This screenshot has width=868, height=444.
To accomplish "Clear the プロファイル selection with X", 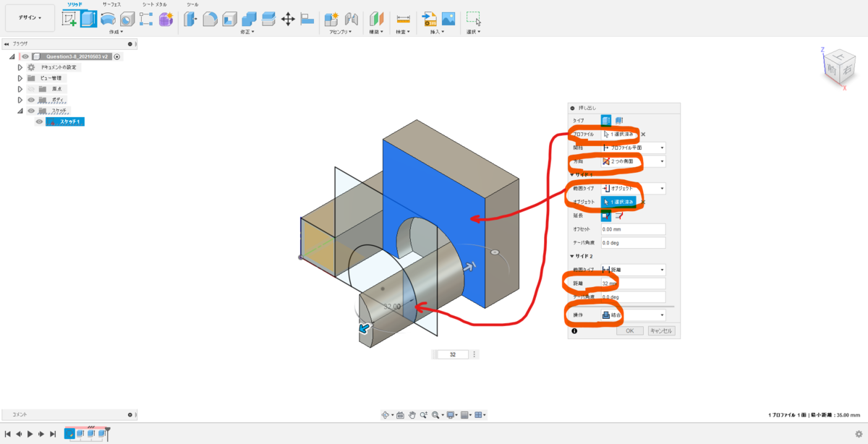I will (643, 135).
